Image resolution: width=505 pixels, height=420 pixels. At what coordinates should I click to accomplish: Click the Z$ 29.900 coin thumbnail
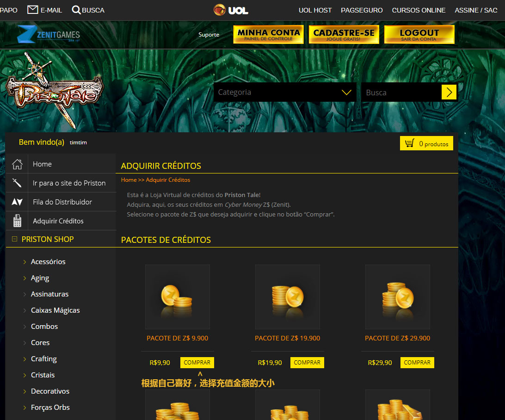coord(398,297)
